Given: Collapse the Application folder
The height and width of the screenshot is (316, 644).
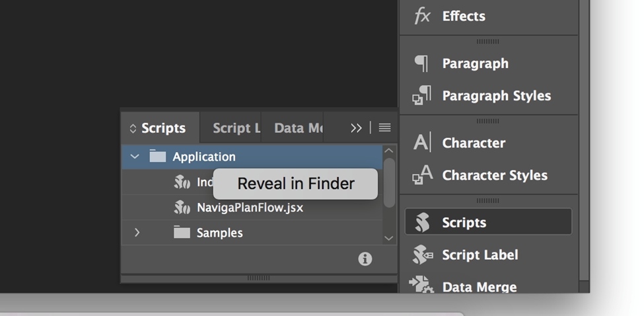Looking at the screenshot, I should click(135, 157).
